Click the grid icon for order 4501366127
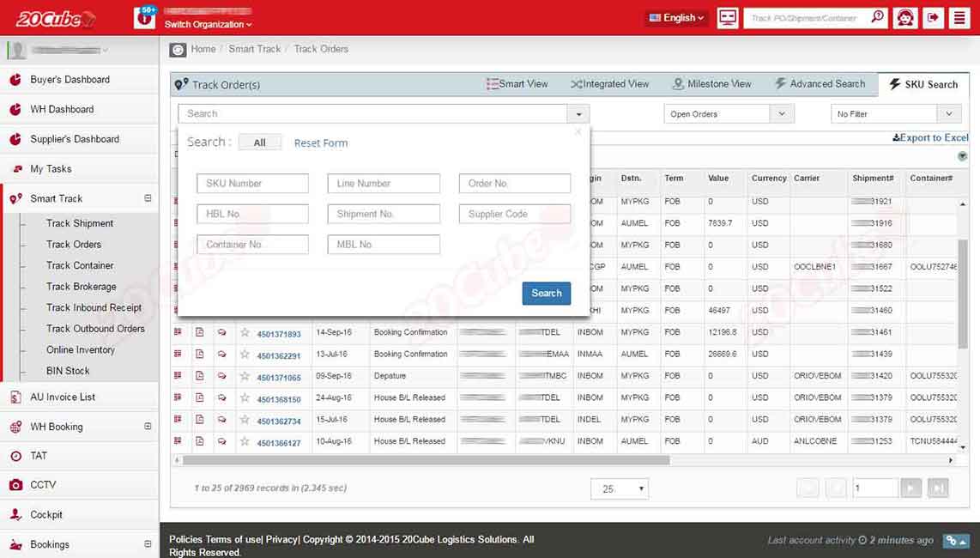The image size is (980, 558). pos(178,441)
